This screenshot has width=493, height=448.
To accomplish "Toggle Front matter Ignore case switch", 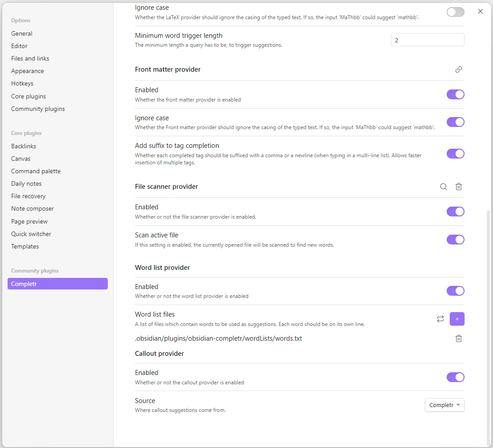I will coord(455,122).
